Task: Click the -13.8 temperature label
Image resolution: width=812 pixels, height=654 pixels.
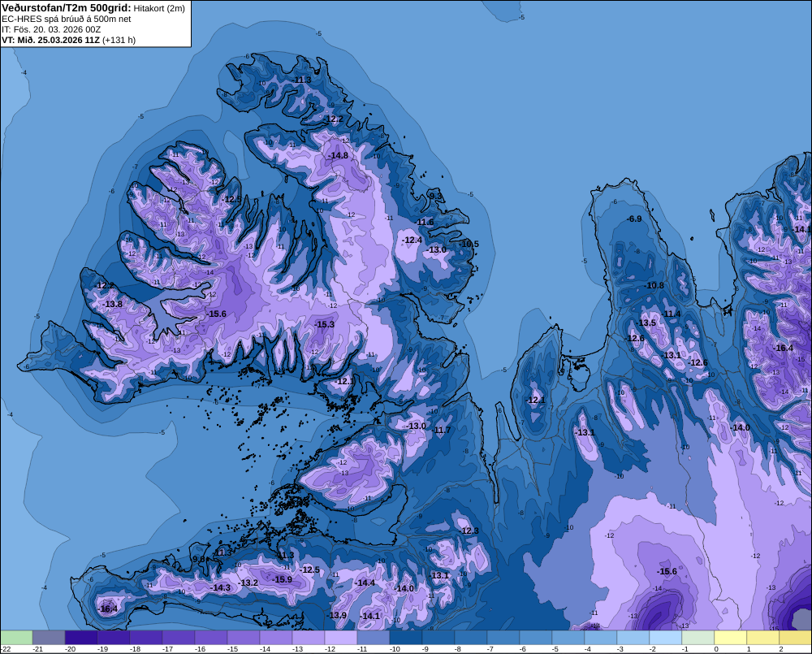Action: pos(114,304)
